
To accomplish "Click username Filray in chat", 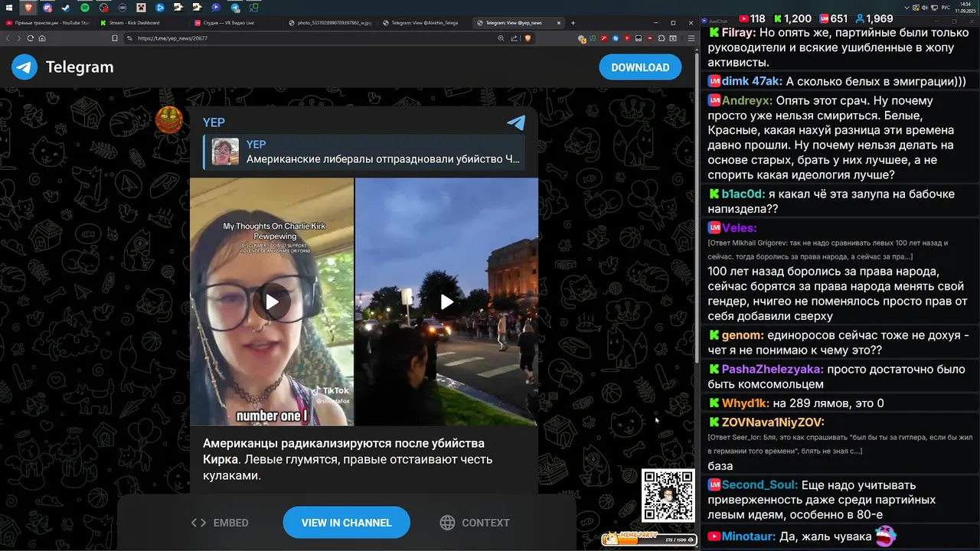I will (x=739, y=33).
